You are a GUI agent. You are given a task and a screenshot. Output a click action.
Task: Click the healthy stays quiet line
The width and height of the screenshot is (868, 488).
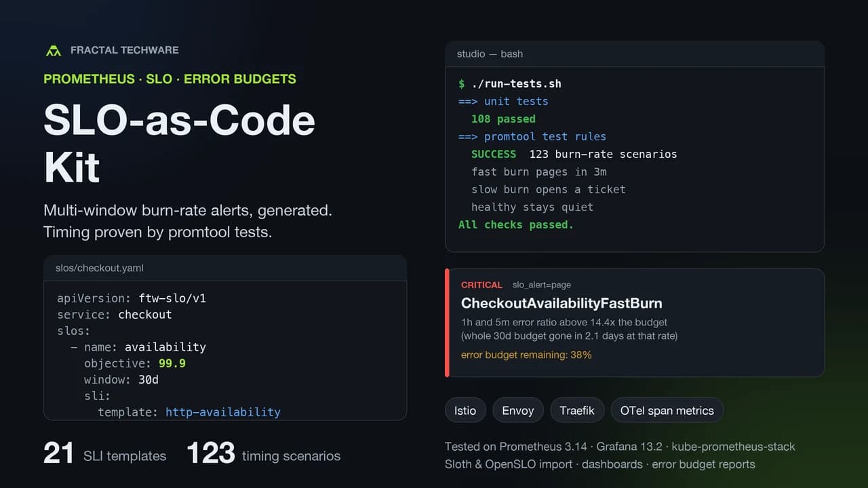[x=532, y=207]
